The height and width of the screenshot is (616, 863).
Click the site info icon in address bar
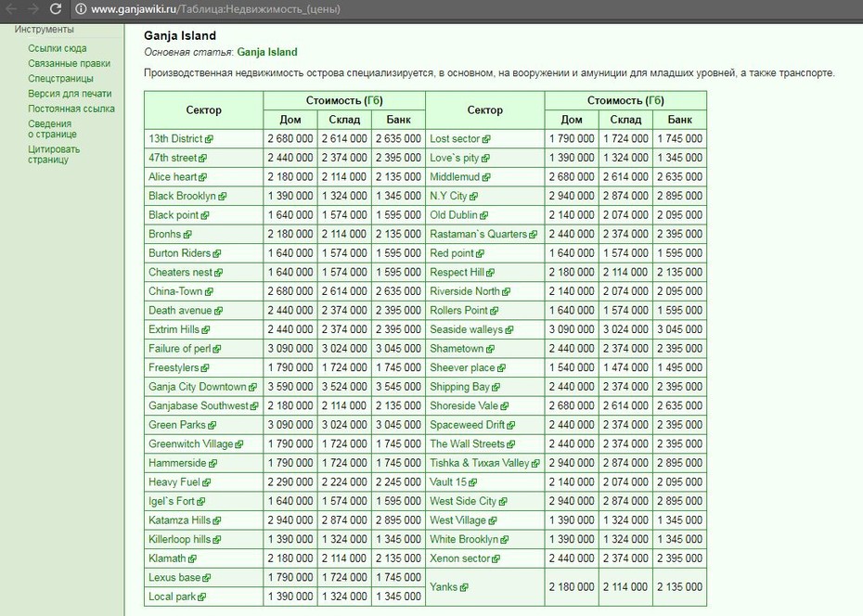coord(81,9)
